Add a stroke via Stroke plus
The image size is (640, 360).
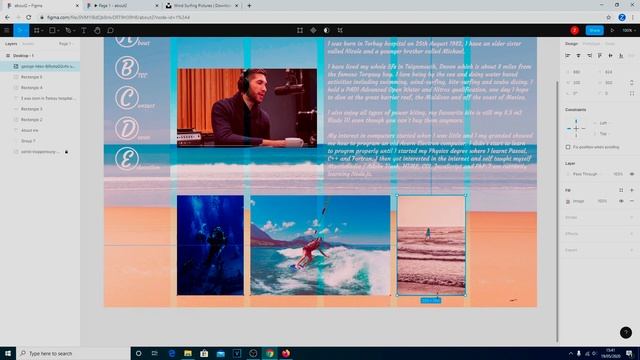[x=632, y=218]
